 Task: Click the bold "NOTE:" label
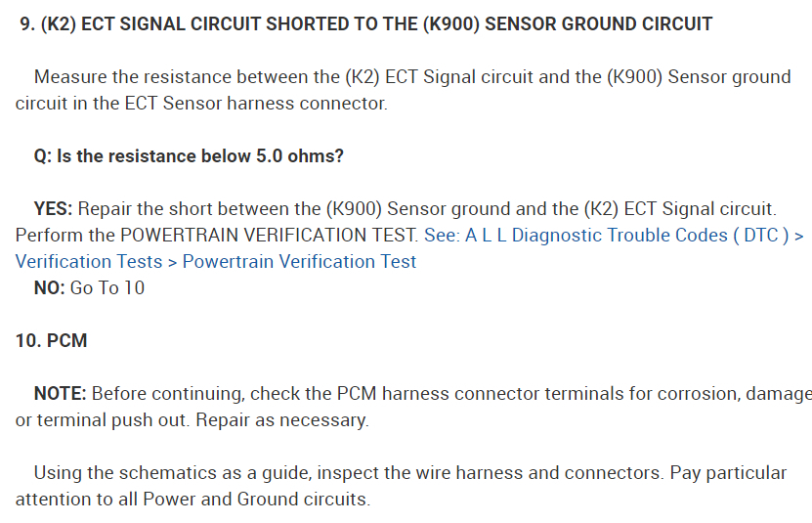61,394
